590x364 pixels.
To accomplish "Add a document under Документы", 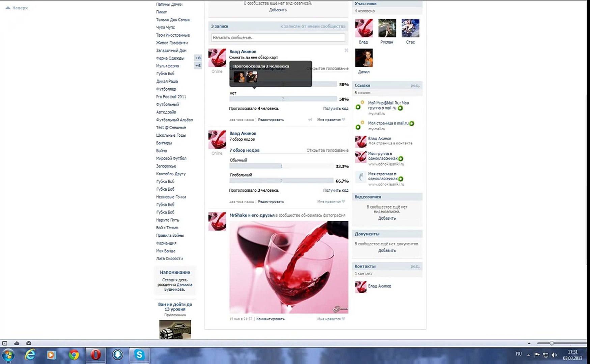I will 387,251.
